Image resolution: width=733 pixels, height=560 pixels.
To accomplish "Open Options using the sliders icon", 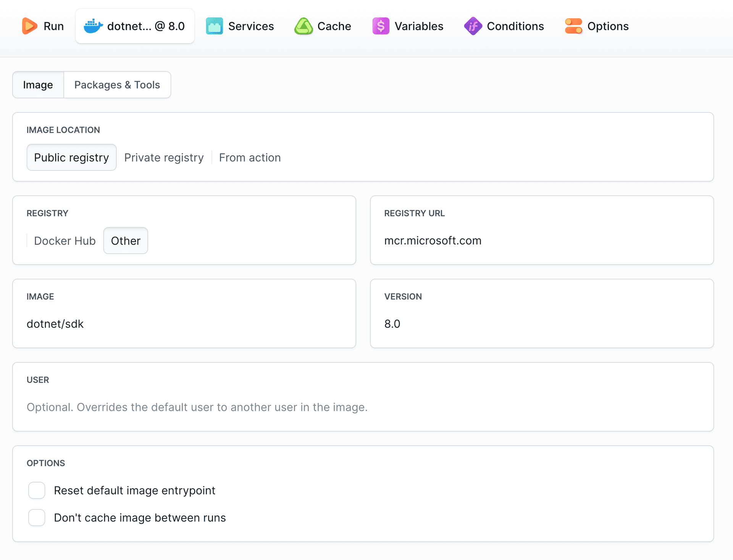I will point(573,26).
